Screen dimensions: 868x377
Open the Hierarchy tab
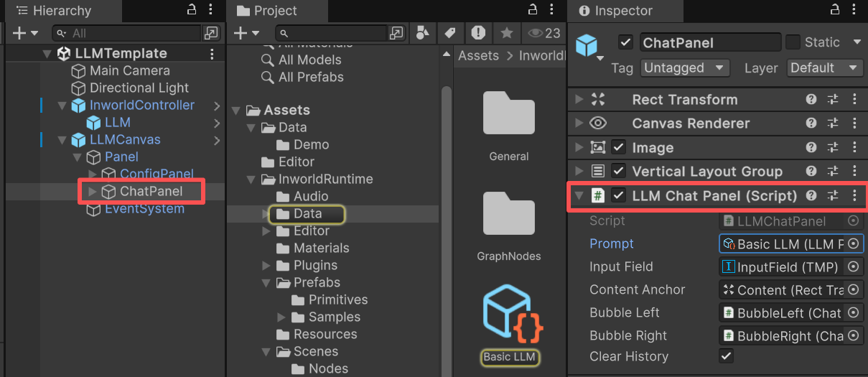(x=55, y=11)
